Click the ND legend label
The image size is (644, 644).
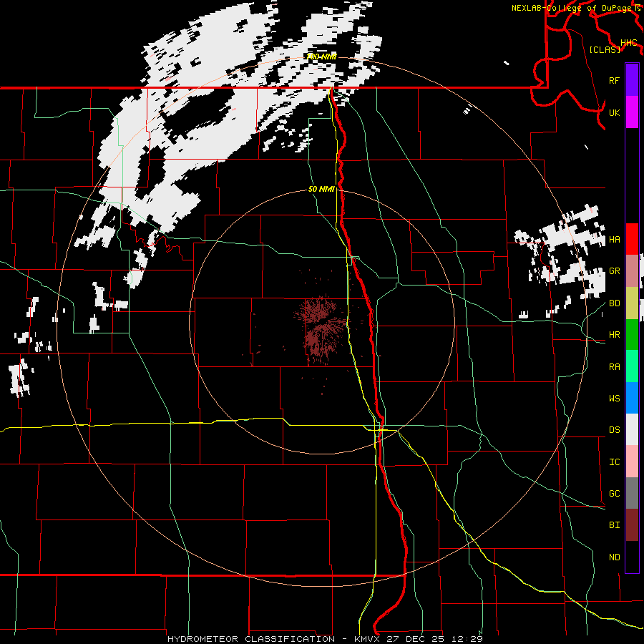pyautogui.click(x=615, y=557)
